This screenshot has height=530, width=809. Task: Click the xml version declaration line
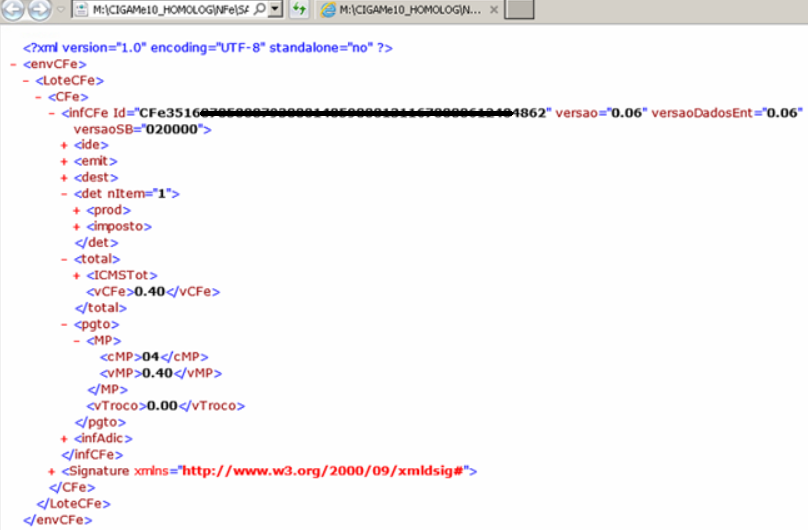pyautogui.click(x=208, y=48)
